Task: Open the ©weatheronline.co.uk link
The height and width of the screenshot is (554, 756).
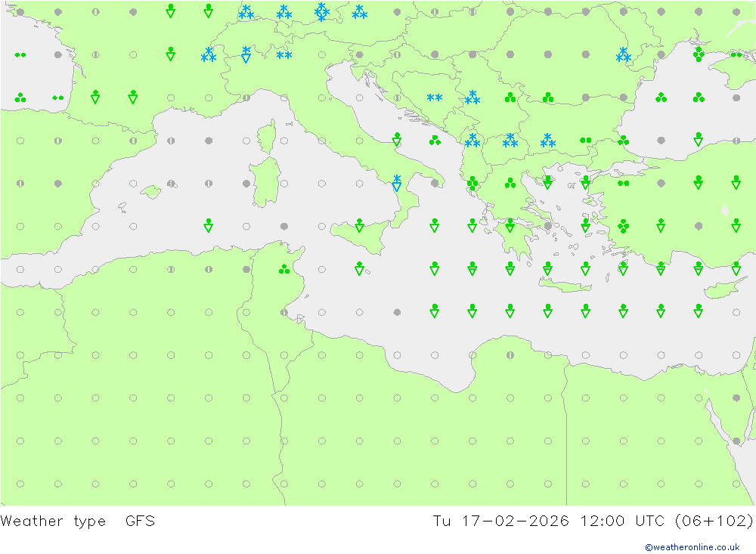Action: [692, 546]
